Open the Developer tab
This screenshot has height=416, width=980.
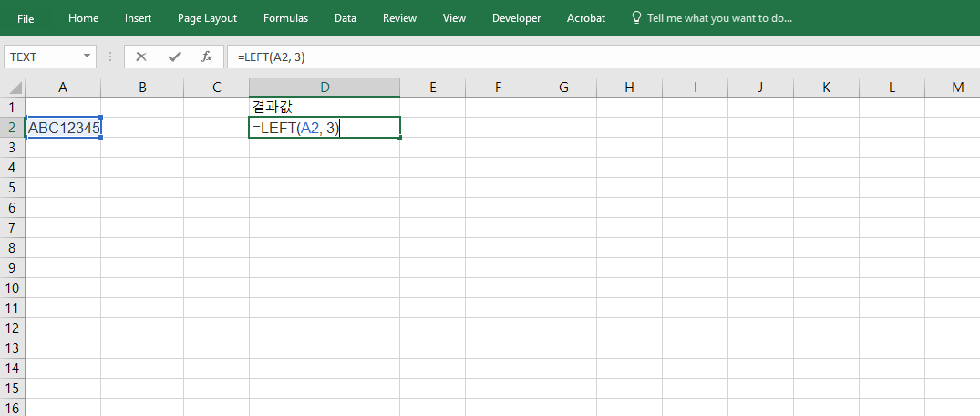click(x=516, y=18)
